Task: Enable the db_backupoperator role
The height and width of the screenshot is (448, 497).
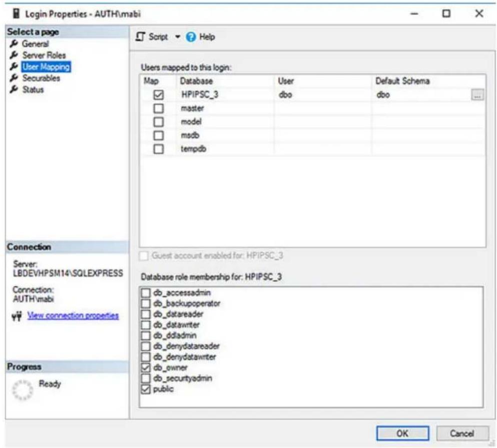Action: click(x=146, y=303)
